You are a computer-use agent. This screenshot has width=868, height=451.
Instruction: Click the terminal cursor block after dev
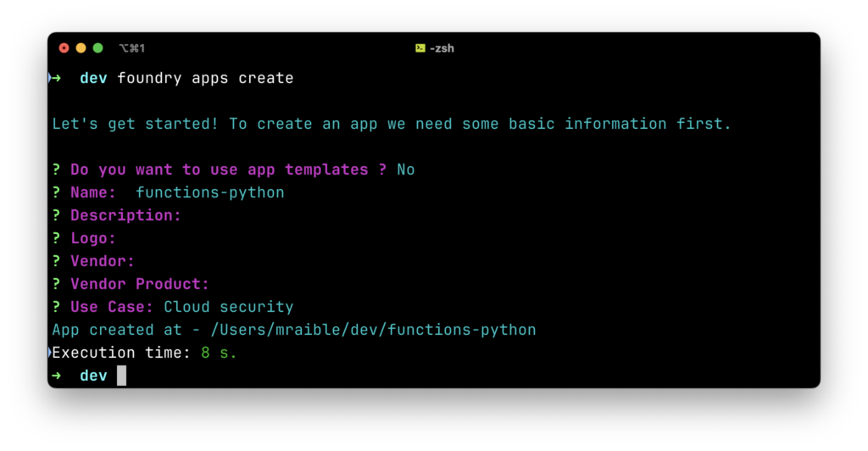pos(121,375)
